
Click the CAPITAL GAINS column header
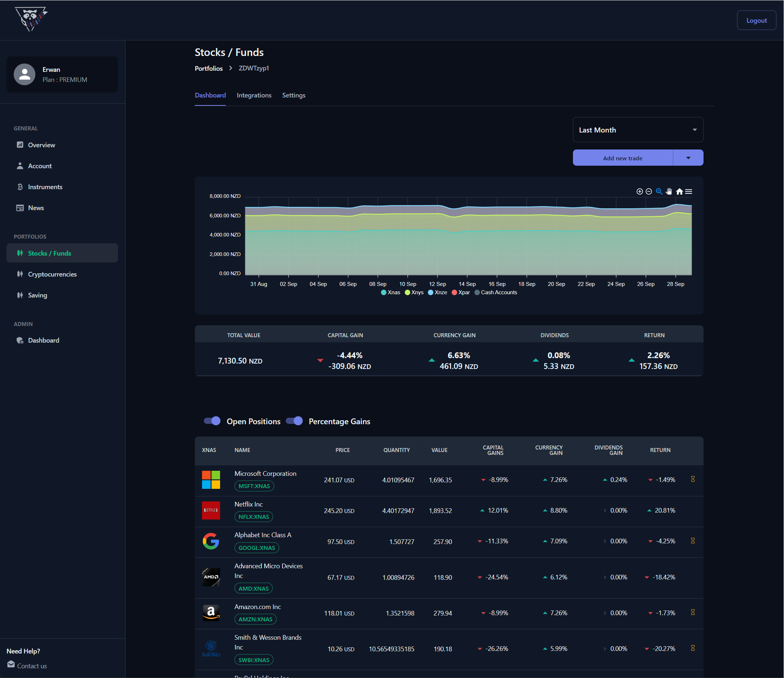coord(493,450)
